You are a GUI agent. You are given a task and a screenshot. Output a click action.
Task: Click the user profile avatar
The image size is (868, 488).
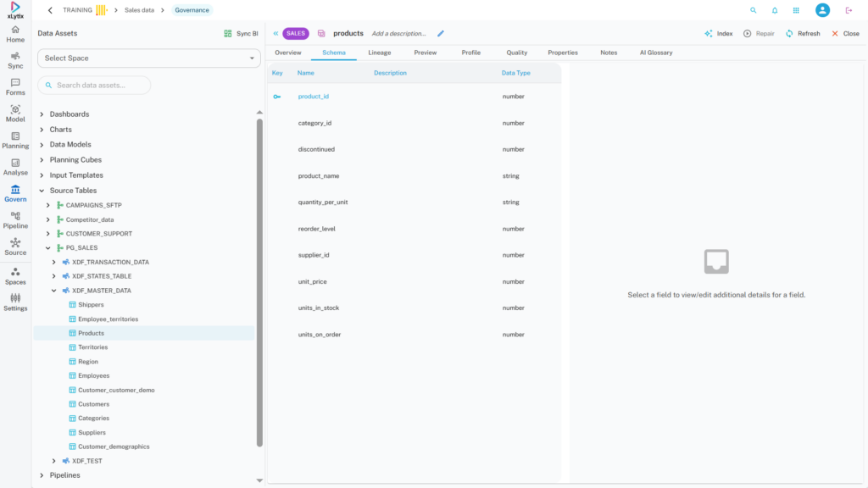click(x=822, y=10)
